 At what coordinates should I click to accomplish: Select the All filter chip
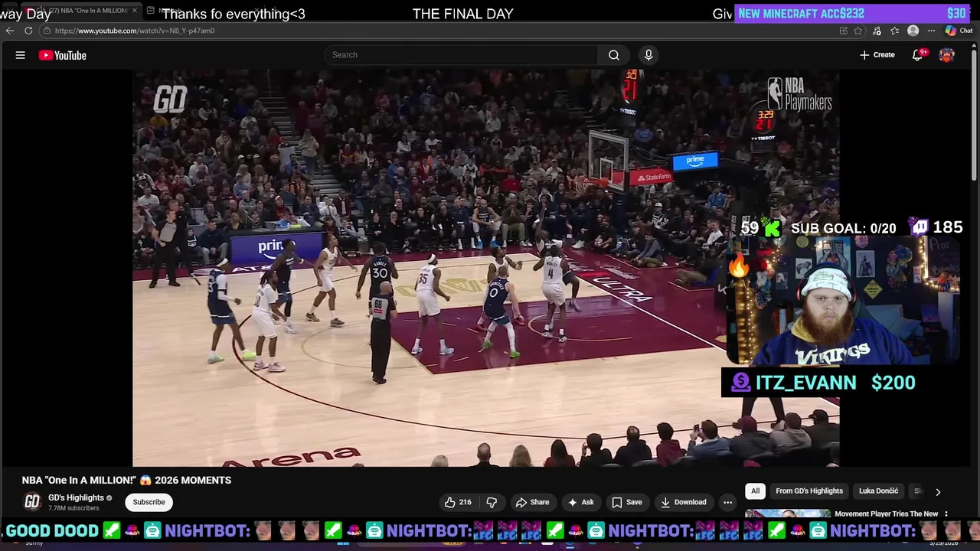coord(755,491)
